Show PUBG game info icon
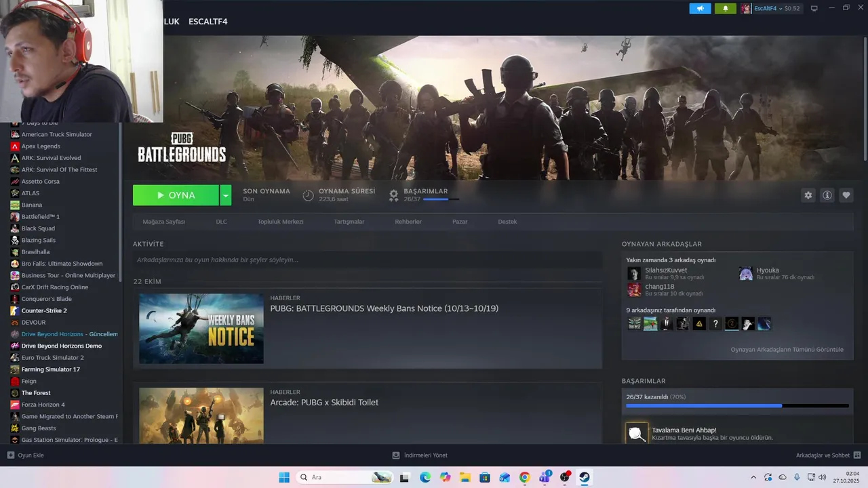 tap(827, 195)
